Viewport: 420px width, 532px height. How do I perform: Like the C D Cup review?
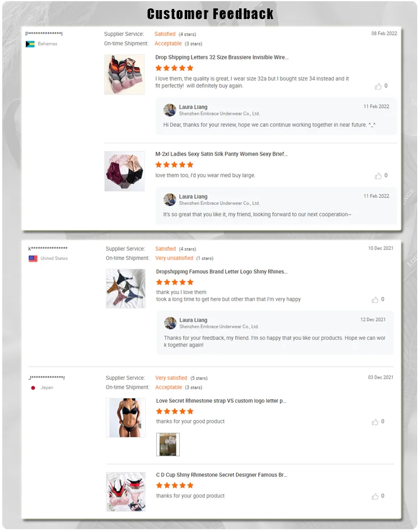tap(375, 496)
